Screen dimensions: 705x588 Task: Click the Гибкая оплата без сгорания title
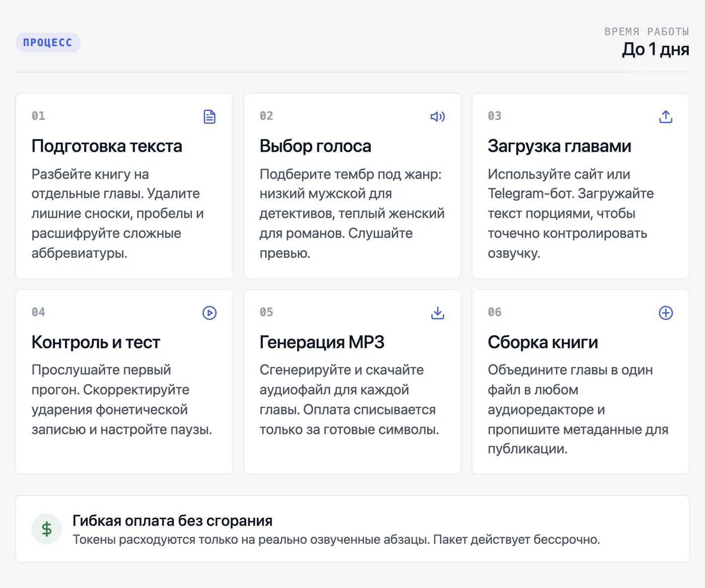(x=173, y=520)
